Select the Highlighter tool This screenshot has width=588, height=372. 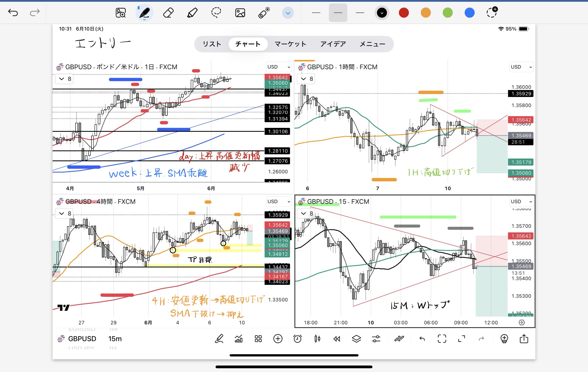pyautogui.click(x=192, y=13)
